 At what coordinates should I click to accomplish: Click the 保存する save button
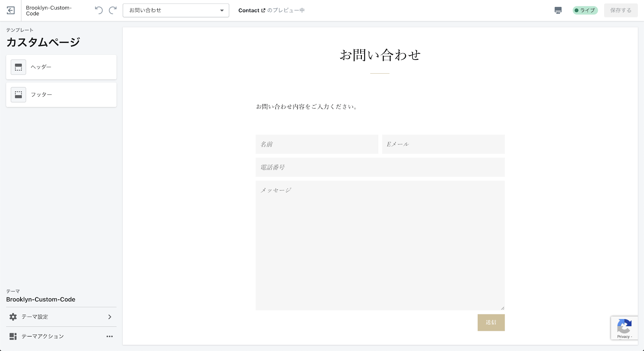(621, 10)
